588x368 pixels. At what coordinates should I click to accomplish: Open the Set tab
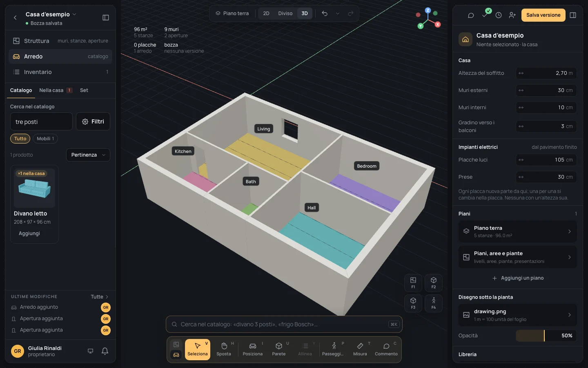[x=84, y=90]
